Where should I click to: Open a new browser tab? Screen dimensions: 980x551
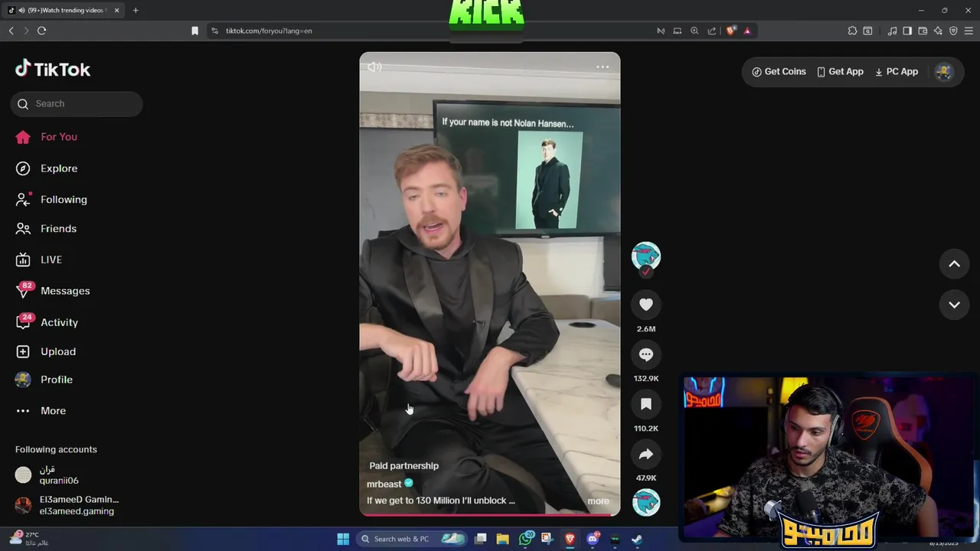(136, 11)
